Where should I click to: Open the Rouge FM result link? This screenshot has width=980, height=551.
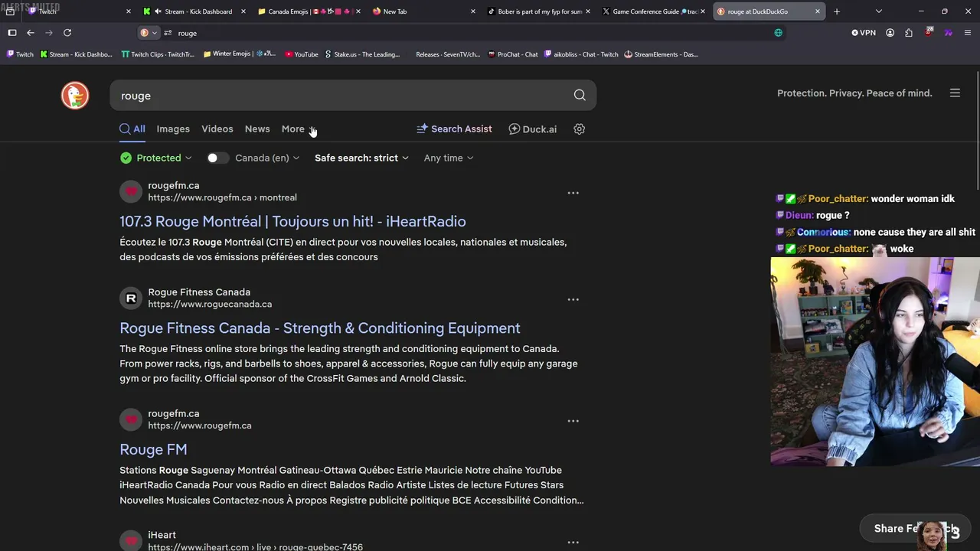(x=153, y=449)
